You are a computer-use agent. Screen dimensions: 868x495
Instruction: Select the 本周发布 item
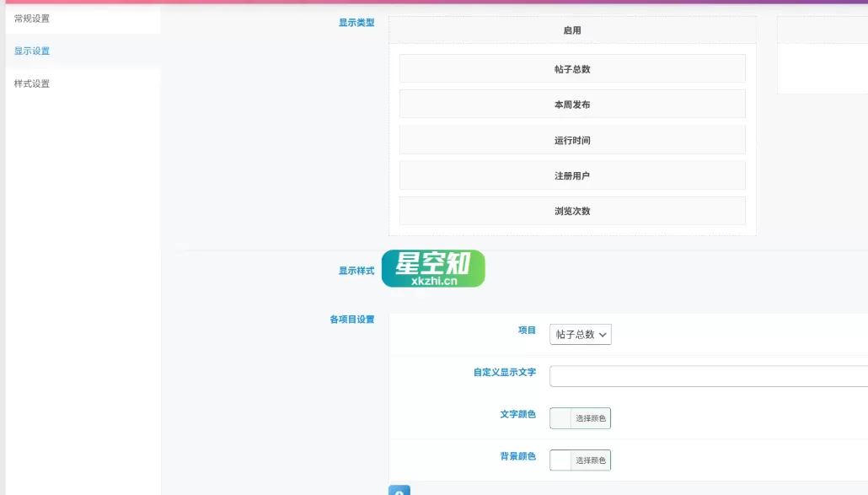pyautogui.click(x=572, y=104)
